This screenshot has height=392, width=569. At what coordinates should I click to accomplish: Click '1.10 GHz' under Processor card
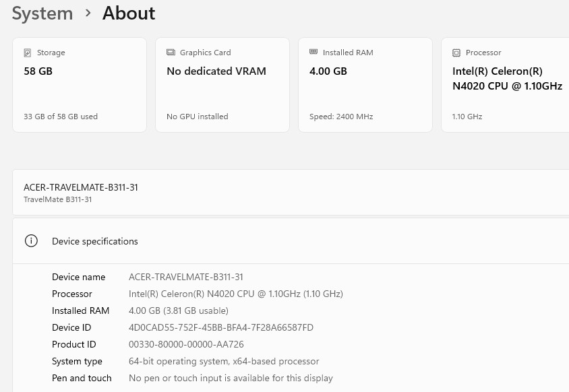coord(467,117)
